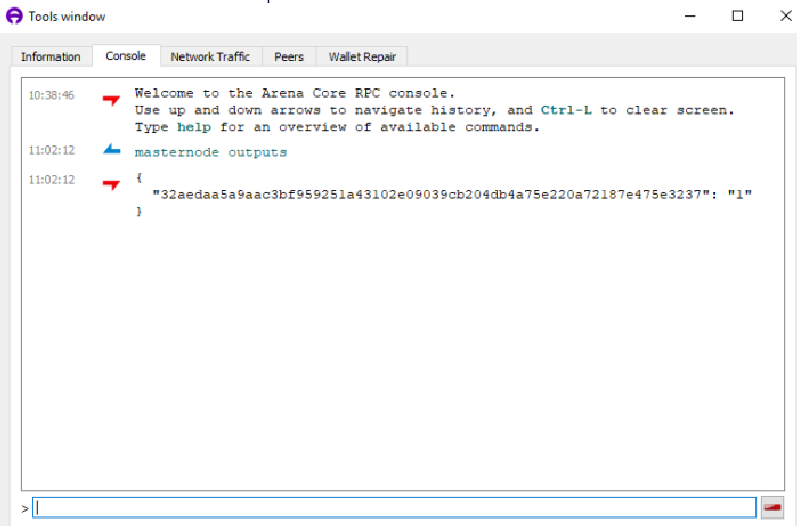Open the Information tab
797x526 pixels.
coord(51,56)
